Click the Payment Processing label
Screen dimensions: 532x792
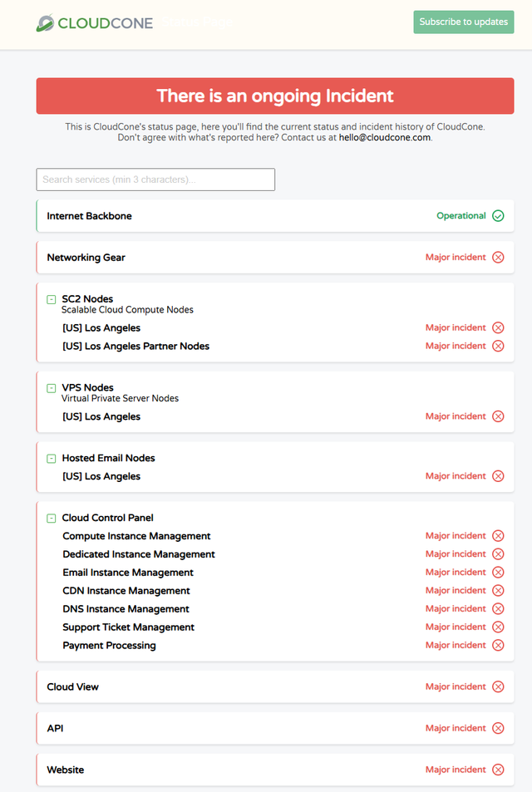pos(109,645)
